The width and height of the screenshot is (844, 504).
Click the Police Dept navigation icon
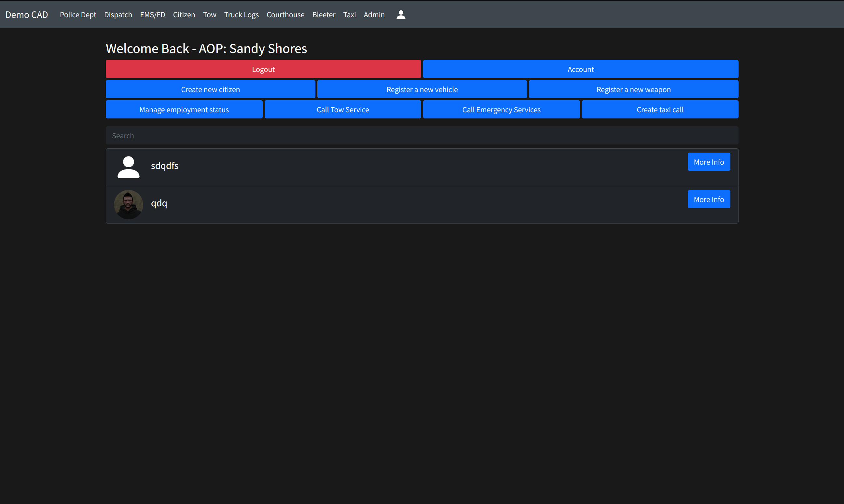click(x=77, y=14)
